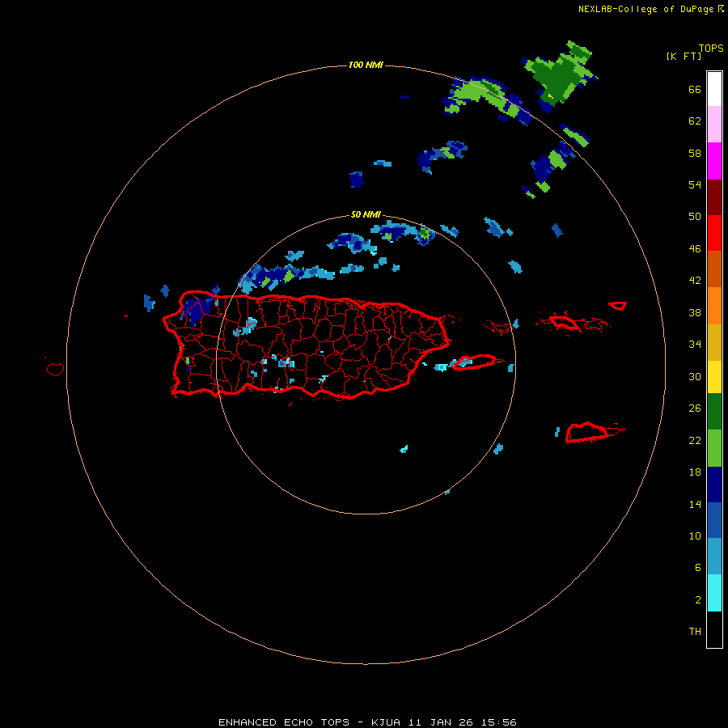The width and height of the screenshot is (728, 728).
Task: Pick the black TH swatch in legend
Action: (x=714, y=629)
